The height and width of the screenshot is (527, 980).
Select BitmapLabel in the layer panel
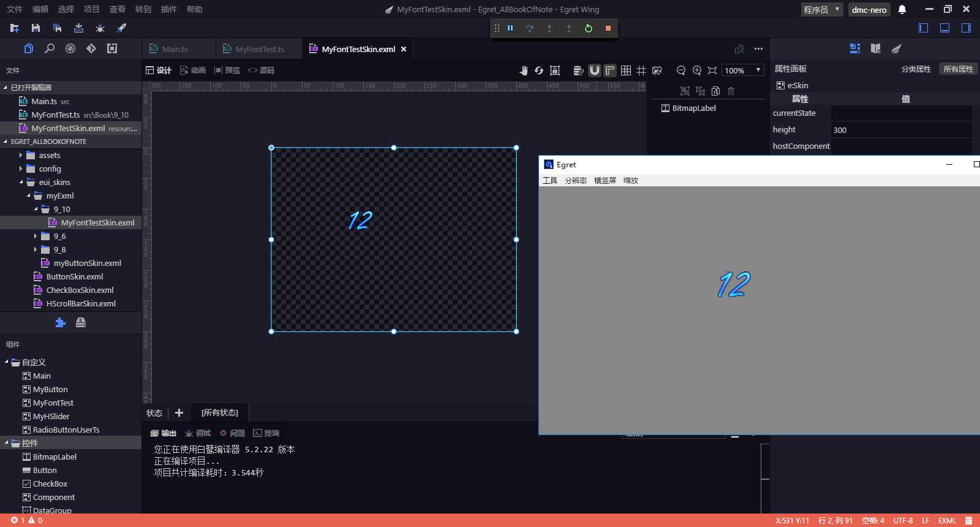tap(694, 108)
